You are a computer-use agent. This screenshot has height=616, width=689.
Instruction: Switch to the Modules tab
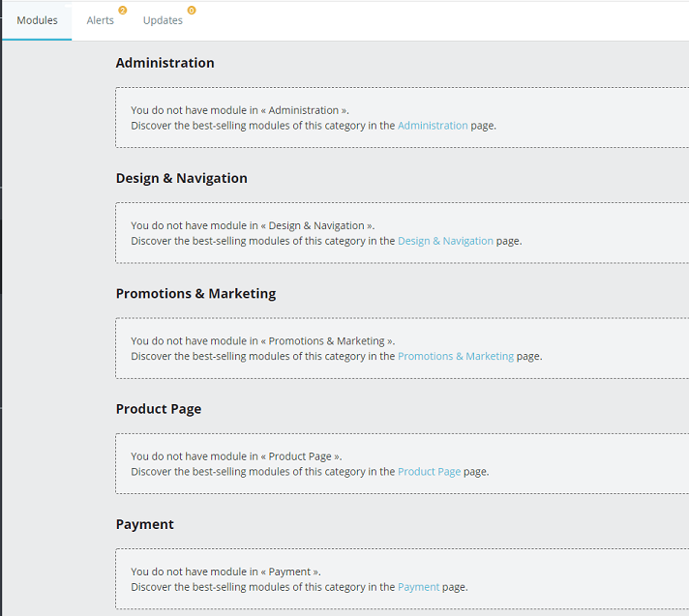[37, 20]
